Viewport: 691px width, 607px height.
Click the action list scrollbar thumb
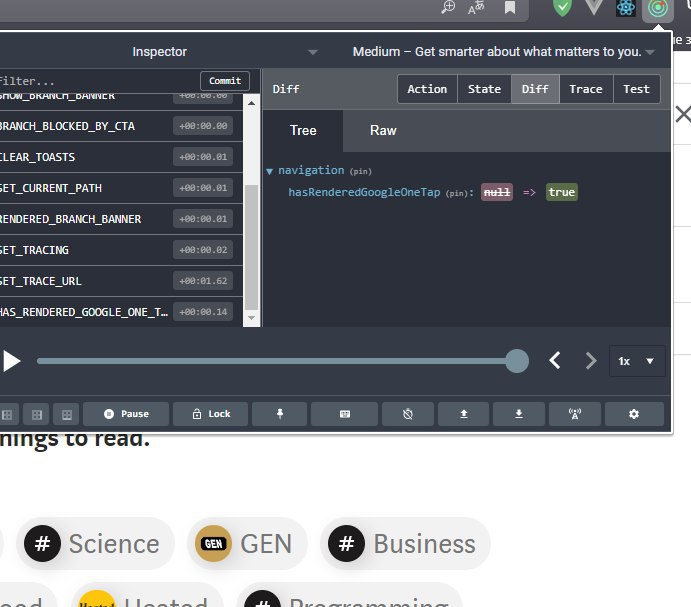251,247
